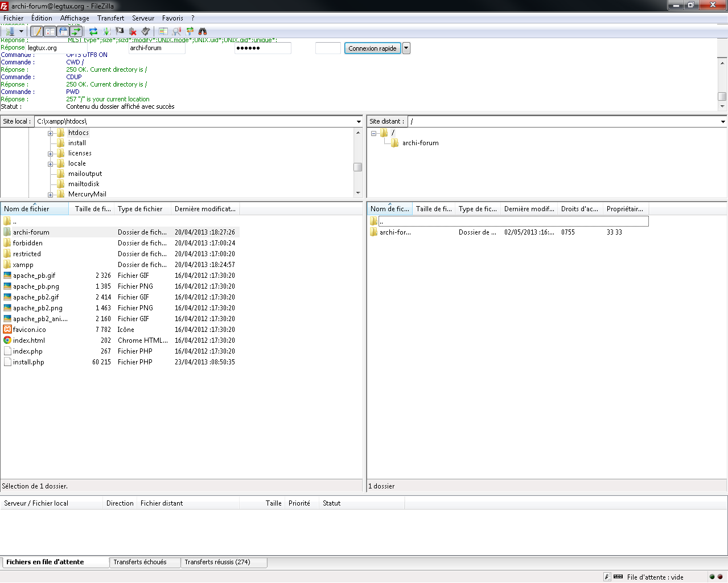The height and width of the screenshot is (583, 728).
Task: Sort local files by Nom de fichier
Action: (35, 209)
